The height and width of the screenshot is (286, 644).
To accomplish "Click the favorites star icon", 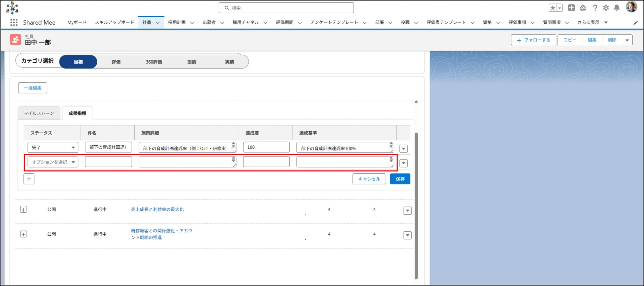I will 552,8.
